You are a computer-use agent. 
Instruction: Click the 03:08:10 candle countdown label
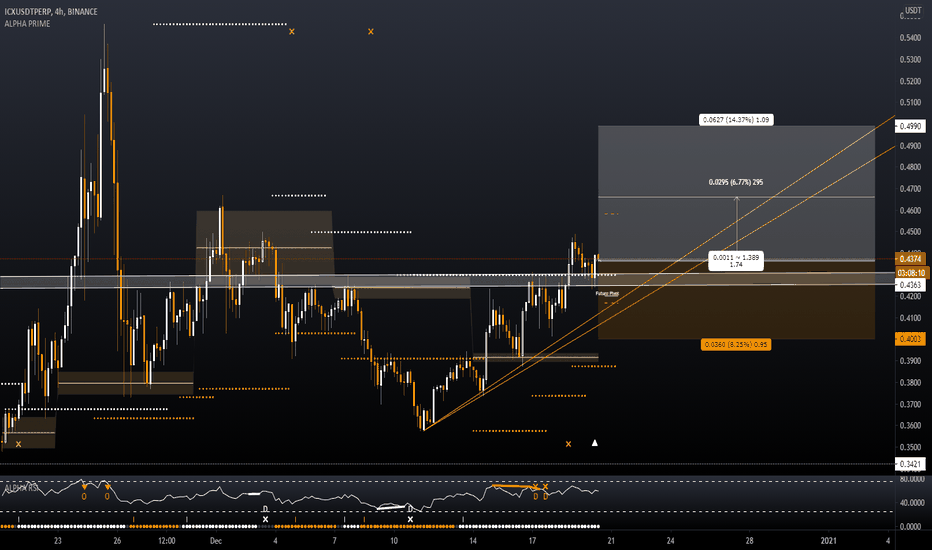(x=911, y=273)
